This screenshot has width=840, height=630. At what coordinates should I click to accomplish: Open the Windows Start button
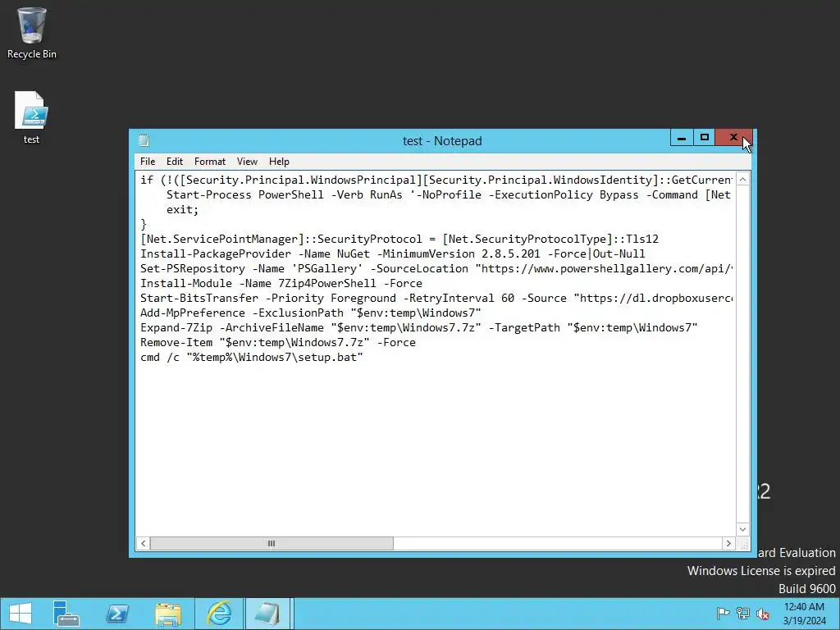pos(21,614)
